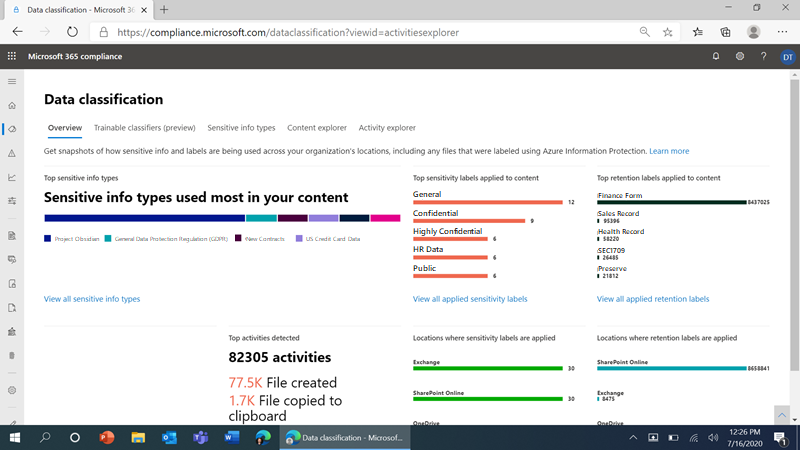800x450 pixels.
Task: Open the DT account avatar
Action: pyautogui.click(x=787, y=57)
